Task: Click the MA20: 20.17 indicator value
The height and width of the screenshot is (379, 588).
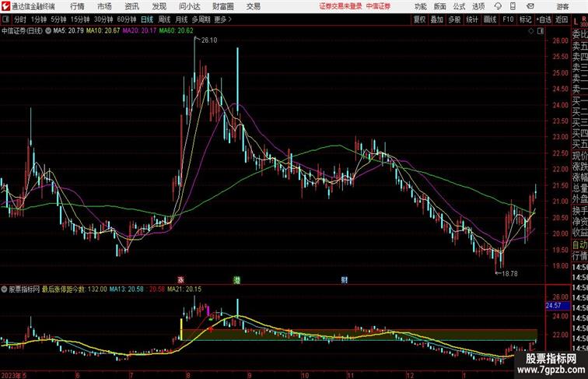Action: 139,31
